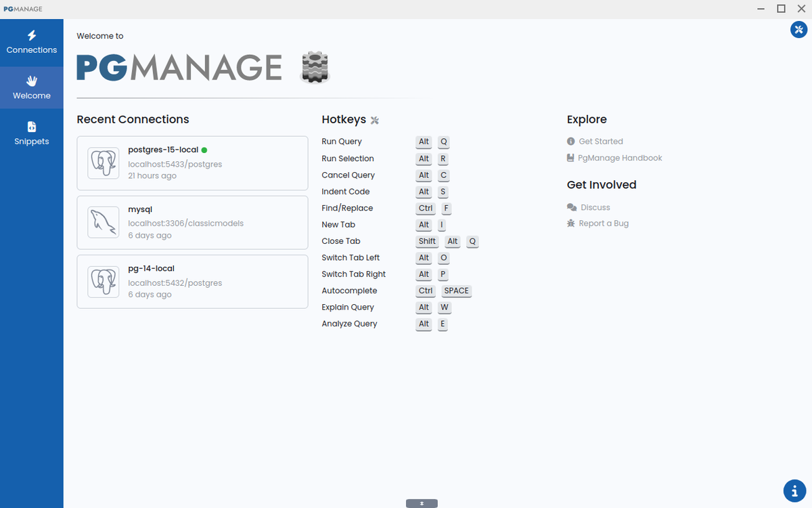Screen dimensions: 812x508
Task: Click the E key for Analyze Query
Action: point(443,324)
